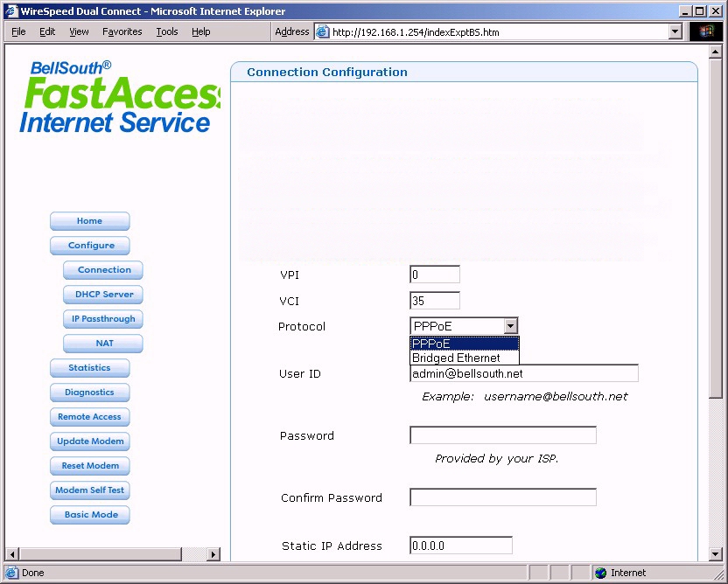Click the Windows flag throbber icon
This screenshot has width=728, height=584.
(x=706, y=32)
